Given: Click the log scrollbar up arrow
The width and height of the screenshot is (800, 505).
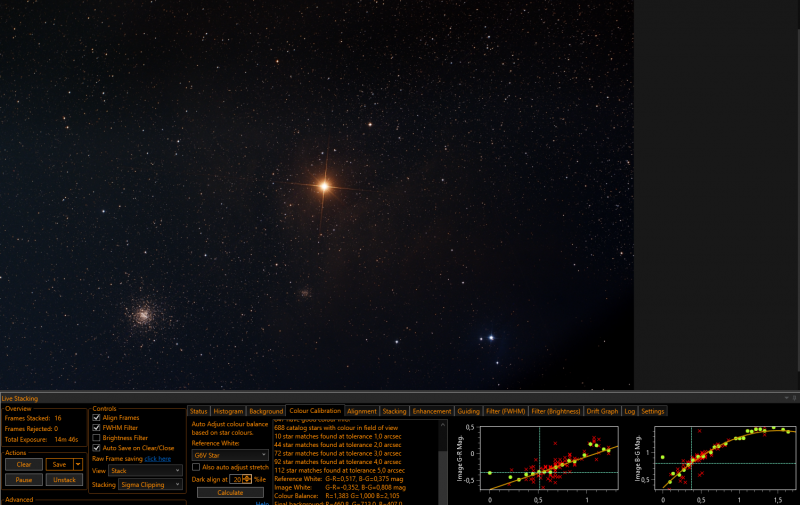Looking at the screenshot, I should [443, 424].
